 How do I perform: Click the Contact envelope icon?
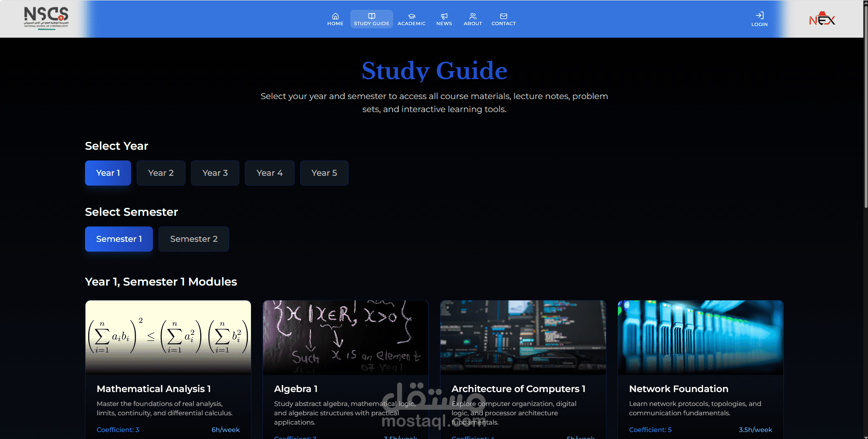click(504, 16)
